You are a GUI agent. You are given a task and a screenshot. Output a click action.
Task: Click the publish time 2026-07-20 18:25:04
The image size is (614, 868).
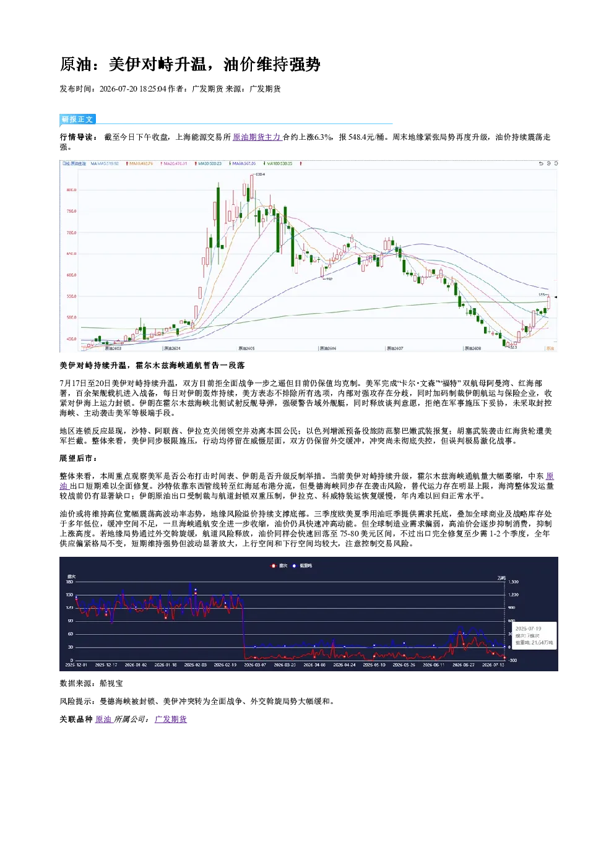[133, 89]
